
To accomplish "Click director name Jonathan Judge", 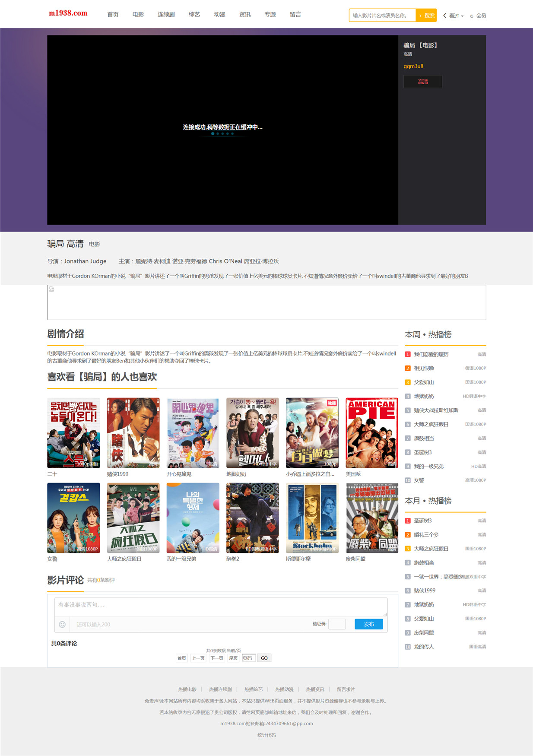I will (x=85, y=261).
